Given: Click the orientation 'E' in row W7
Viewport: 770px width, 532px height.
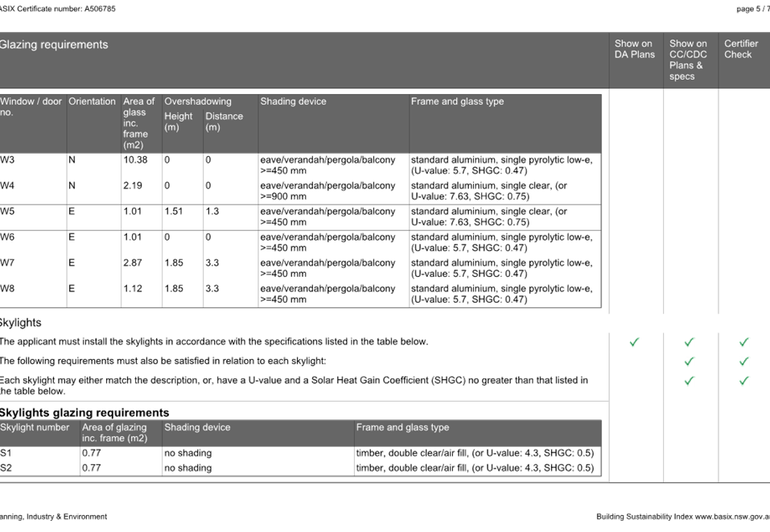Looking at the screenshot, I should (x=72, y=263).
